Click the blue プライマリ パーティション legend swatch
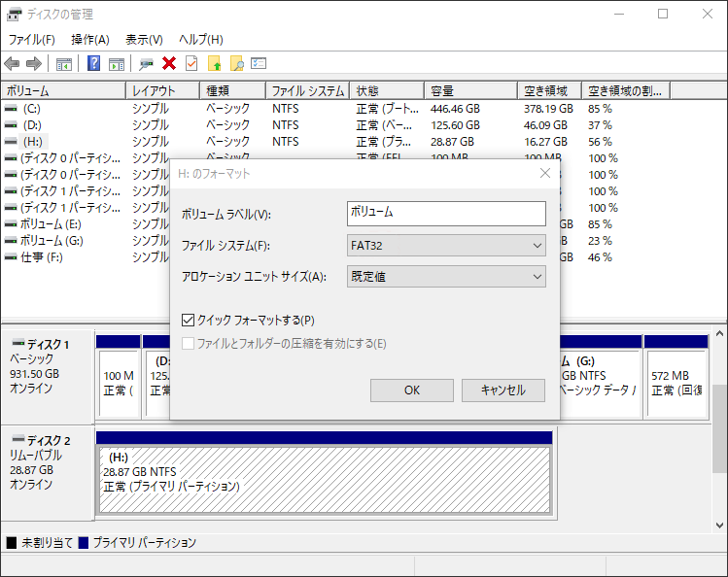The image size is (728, 577). coord(84,543)
